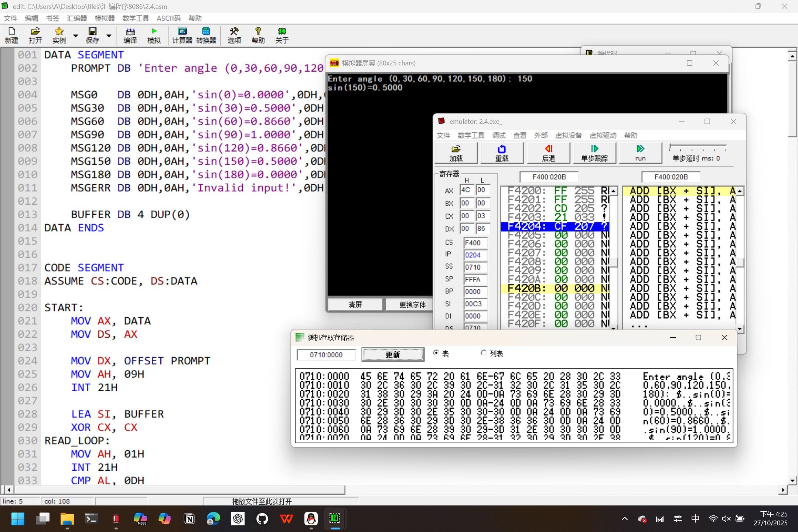Viewport: 798px width, 532px height.
Task: Open the 转换器 converter tool
Action: pyautogui.click(x=206, y=35)
